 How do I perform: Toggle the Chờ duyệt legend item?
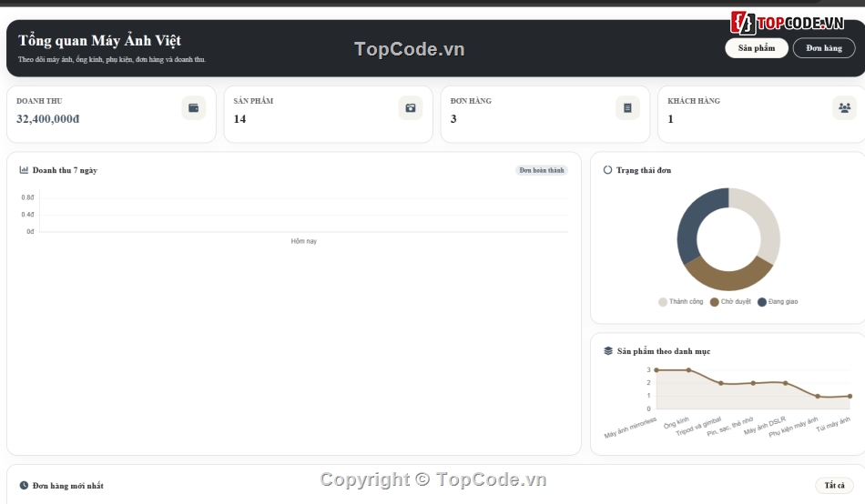[730, 302]
